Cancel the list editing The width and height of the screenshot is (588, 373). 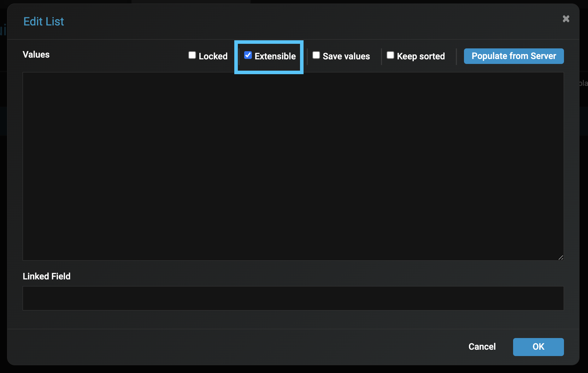[482, 347]
